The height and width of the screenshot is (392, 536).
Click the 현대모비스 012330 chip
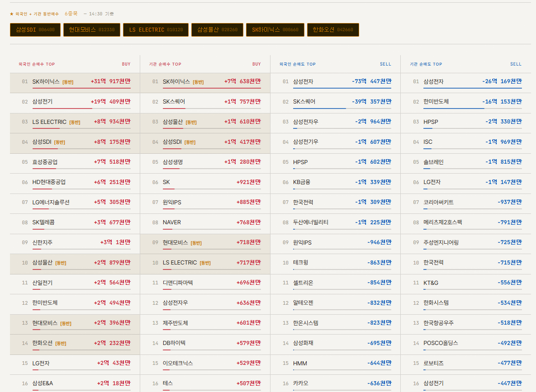92,30
